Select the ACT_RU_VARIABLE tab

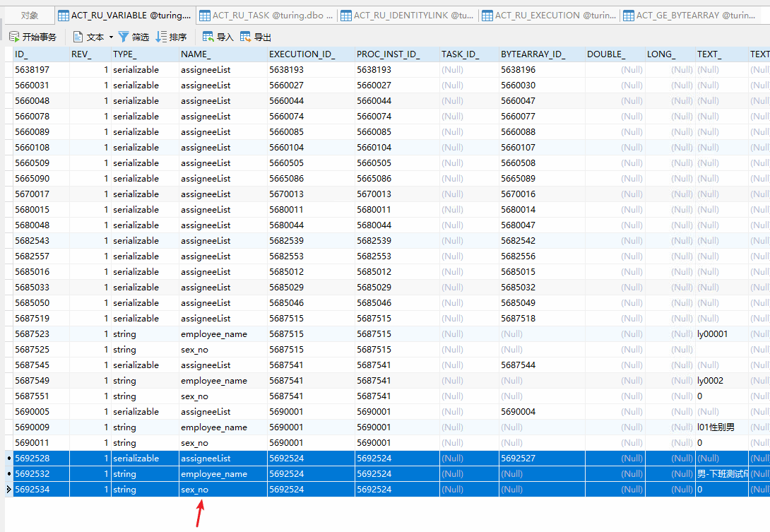point(125,16)
